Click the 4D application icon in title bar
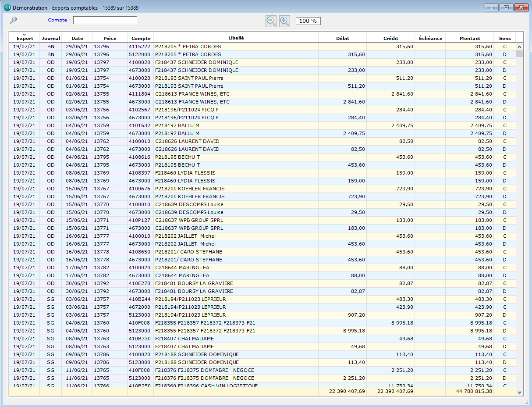This screenshot has height=407, width=532. (x=7, y=7)
